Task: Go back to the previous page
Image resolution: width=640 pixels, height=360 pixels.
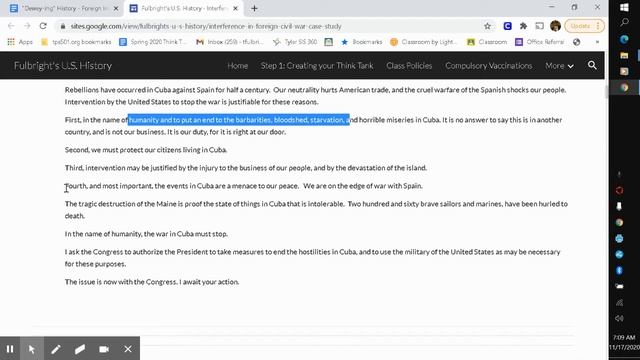Action: [x=11, y=26]
